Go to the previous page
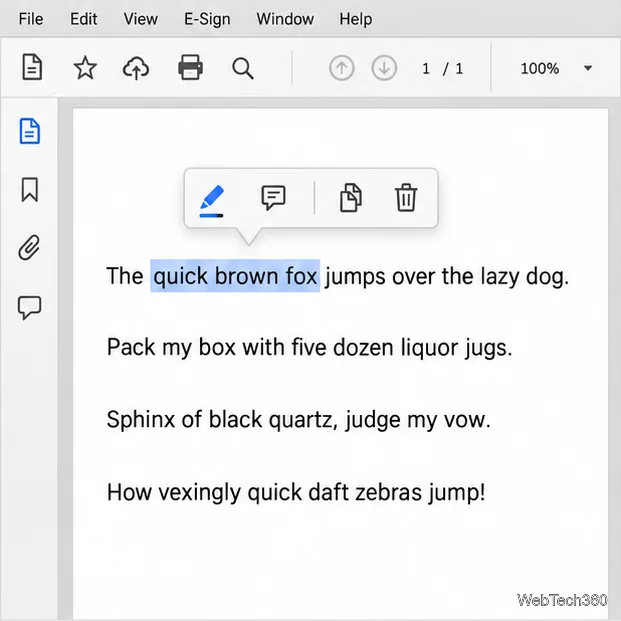 click(342, 68)
